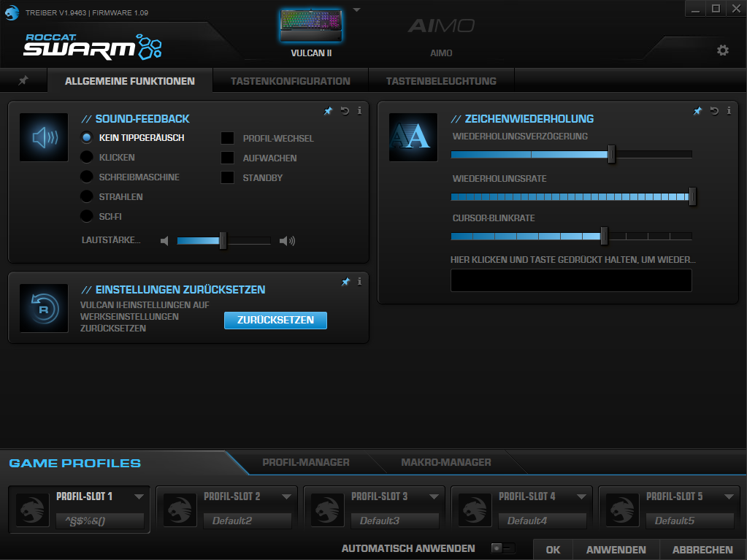The image size is (747, 560).
Task: Click the Roccat Swarm logo
Action: [93, 47]
